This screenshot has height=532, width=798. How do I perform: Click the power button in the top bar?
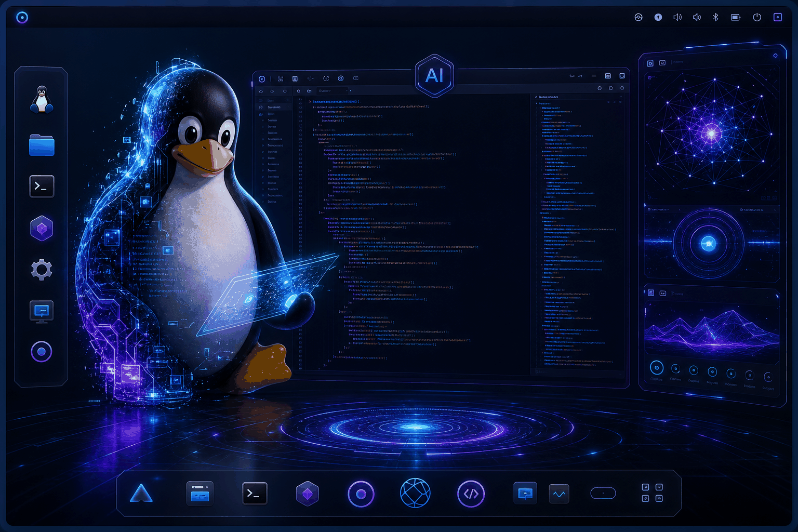(757, 17)
